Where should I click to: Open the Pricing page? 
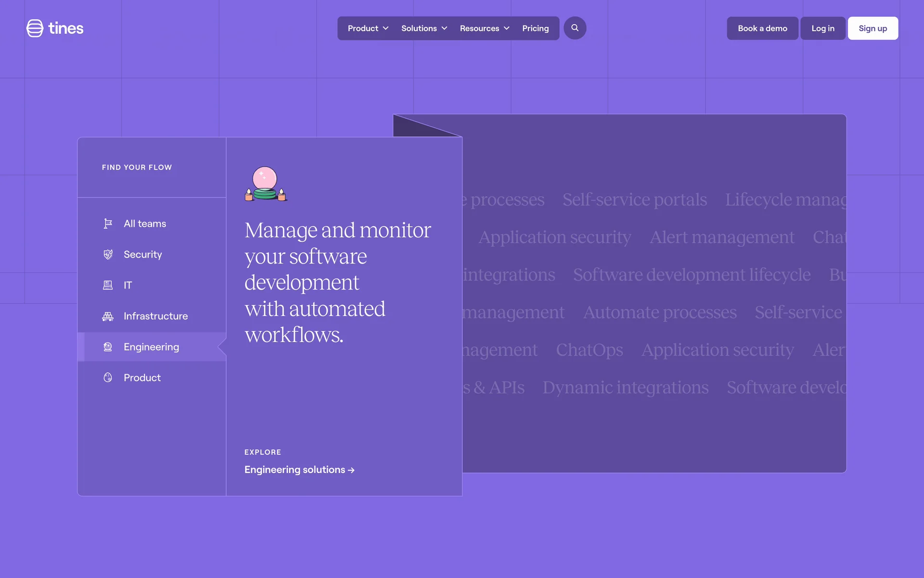[x=535, y=28]
